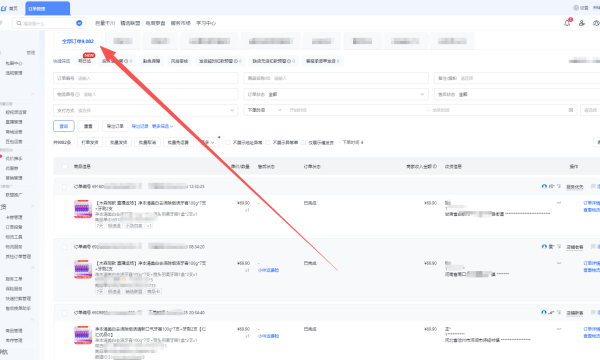Viewport: 600px width, 360px height.
Task: Apply the 风险审核 quick filter
Action: 179,61
